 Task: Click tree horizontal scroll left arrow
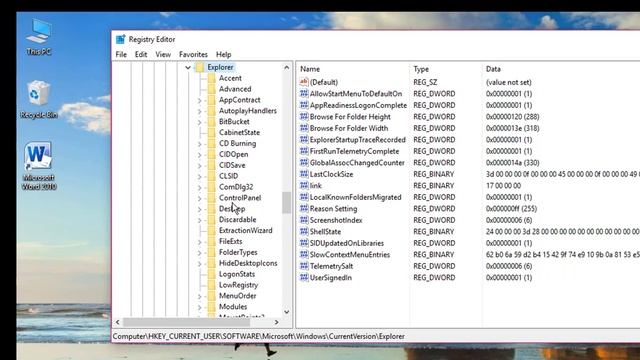click(x=118, y=322)
